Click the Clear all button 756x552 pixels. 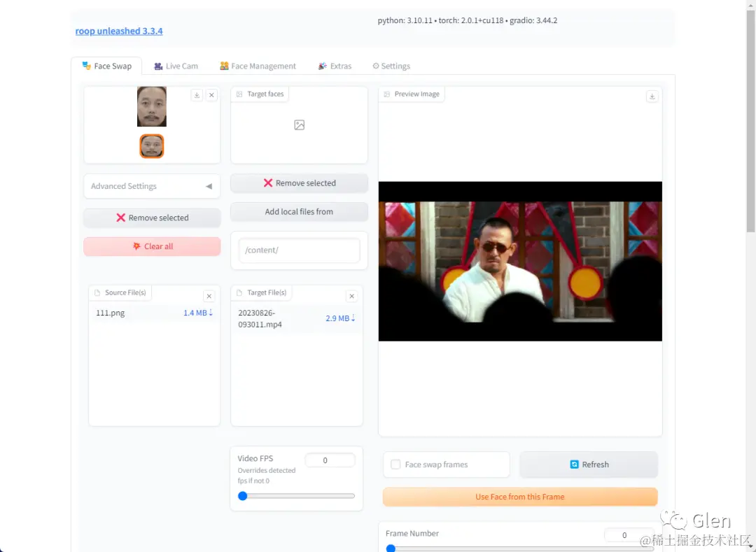[152, 246]
